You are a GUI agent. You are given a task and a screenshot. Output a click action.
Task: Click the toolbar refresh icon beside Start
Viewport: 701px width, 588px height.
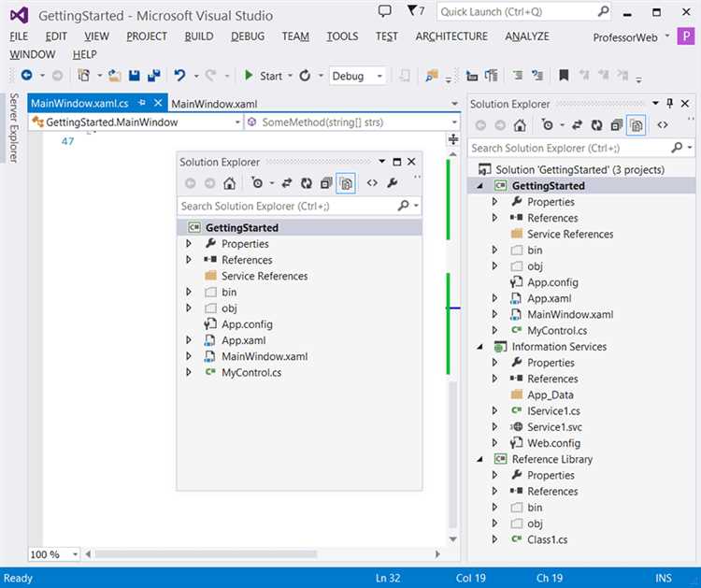click(305, 76)
